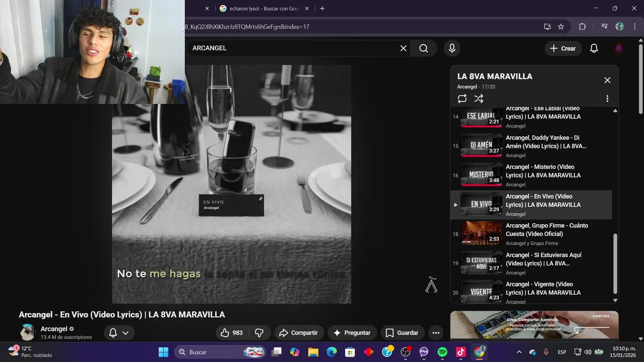Open the YouTube account avatar menu
Screen dimensions: 644x362
tap(619, 48)
